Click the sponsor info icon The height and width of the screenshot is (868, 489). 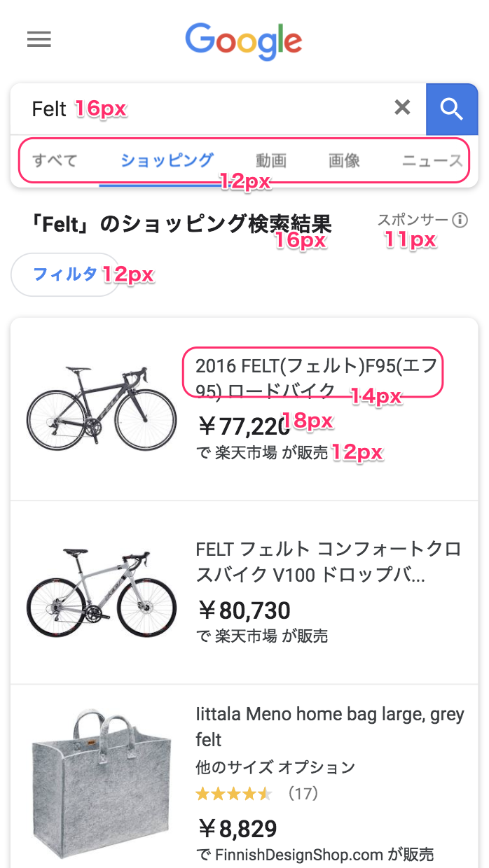460,220
